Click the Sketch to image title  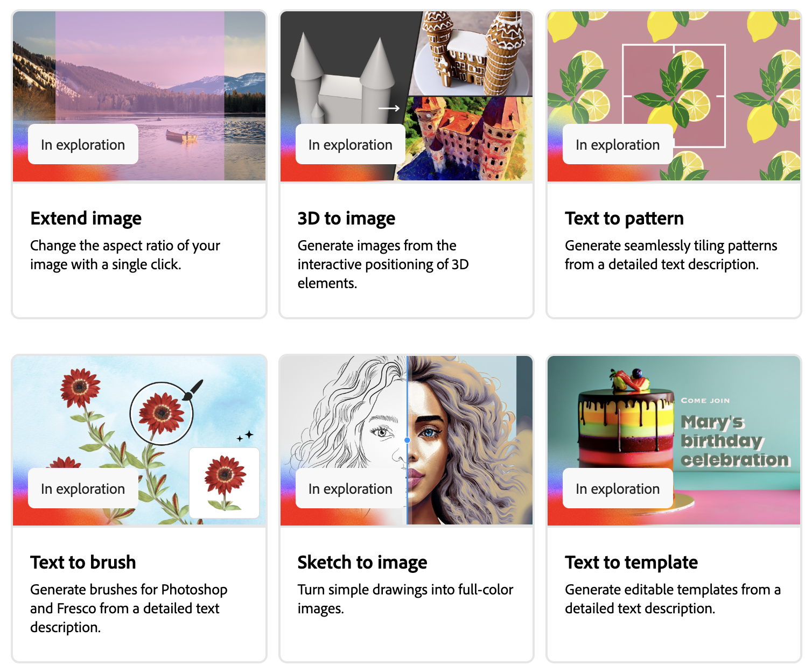pyautogui.click(x=362, y=562)
